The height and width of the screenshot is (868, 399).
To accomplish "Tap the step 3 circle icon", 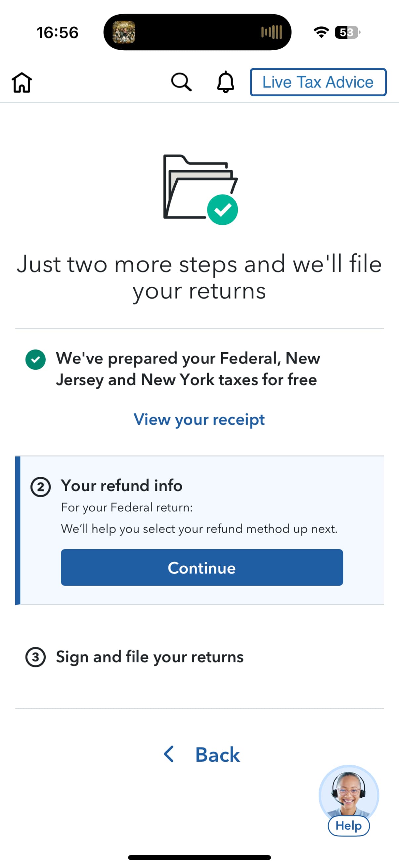I will coord(35,657).
